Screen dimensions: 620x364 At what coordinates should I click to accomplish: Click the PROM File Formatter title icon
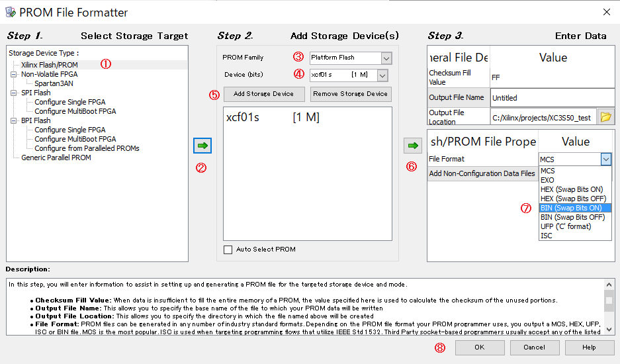click(x=11, y=13)
